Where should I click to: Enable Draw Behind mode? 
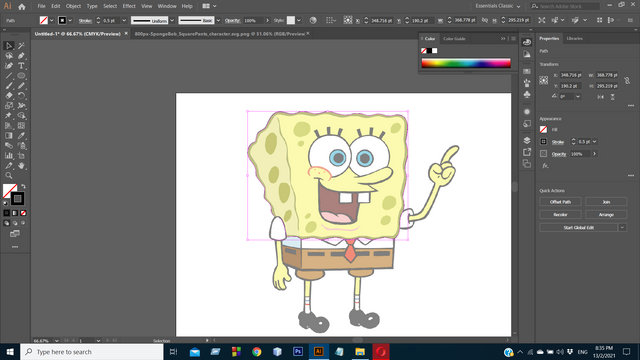tap(15, 223)
